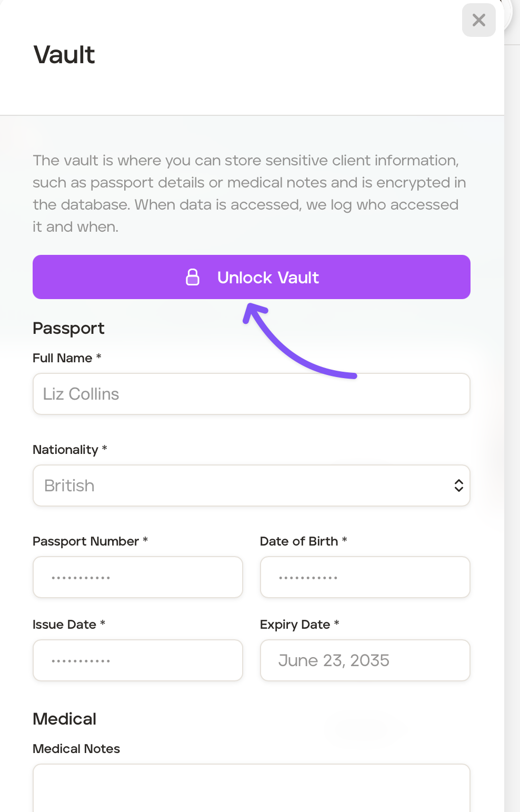This screenshot has height=812, width=520.
Task: Click the Medical section heading
Action: [x=64, y=719]
